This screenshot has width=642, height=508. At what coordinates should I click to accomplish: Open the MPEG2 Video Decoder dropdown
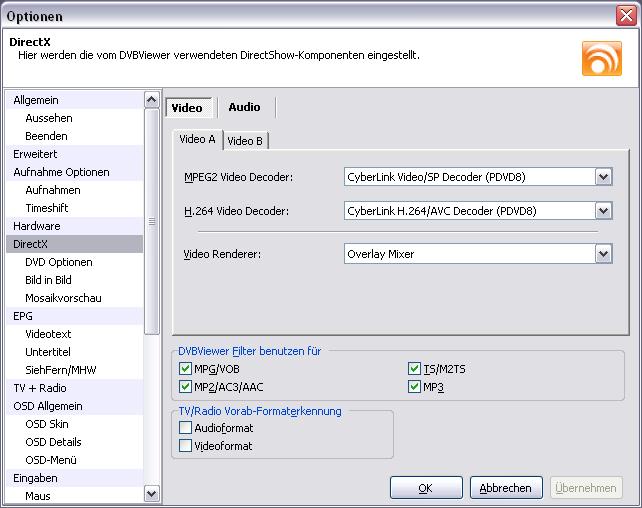tap(602, 177)
